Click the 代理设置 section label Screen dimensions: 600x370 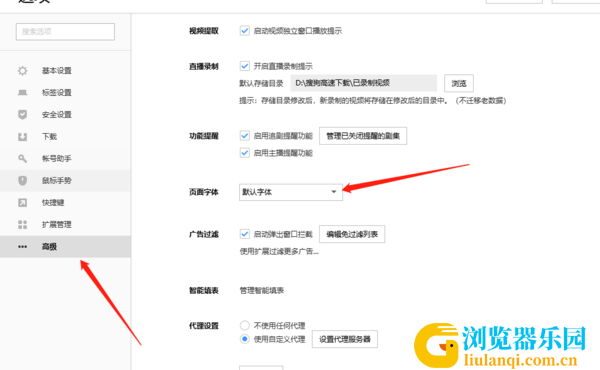204,326
